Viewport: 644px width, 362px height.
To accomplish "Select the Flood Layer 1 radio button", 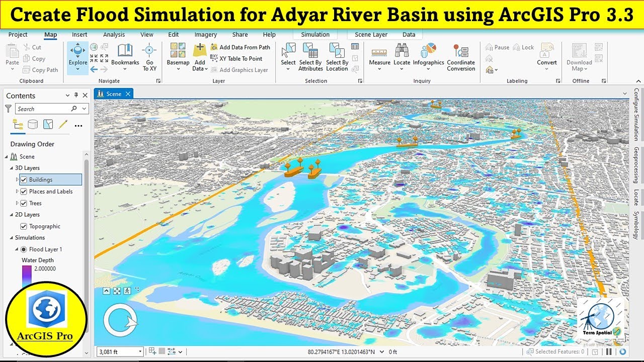I will 23,249.
